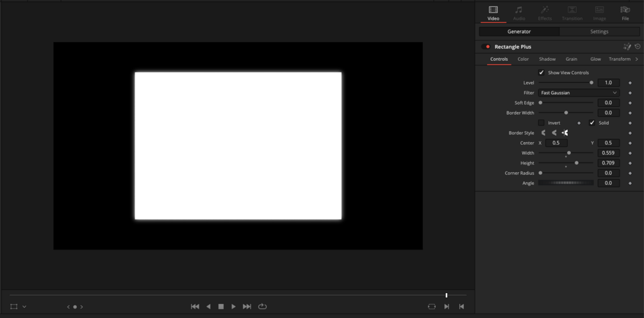Click the Width value 0.559 field

pos(608,153)
